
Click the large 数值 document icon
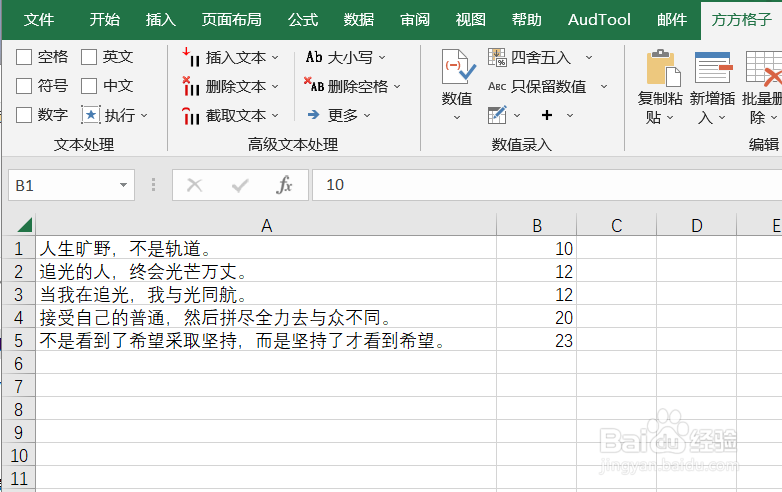pyautogui.click(x=458, y=67)
